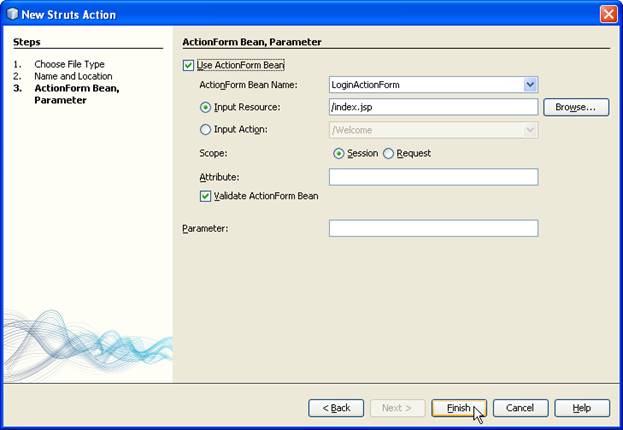
Task: Go to previous step with Back button
Action: coord(336,408)
